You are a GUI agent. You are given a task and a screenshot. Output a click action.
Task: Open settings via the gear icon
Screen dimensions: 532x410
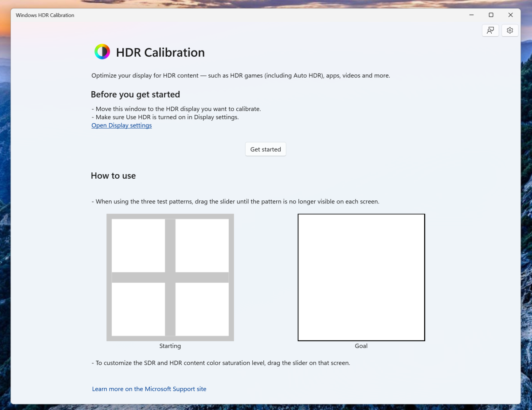pos(510,31)
